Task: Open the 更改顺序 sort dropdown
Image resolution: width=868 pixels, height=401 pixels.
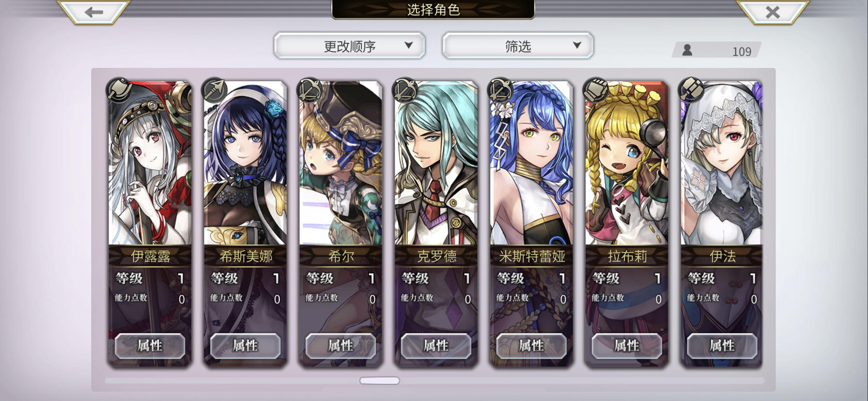Action: coord(350,46)
